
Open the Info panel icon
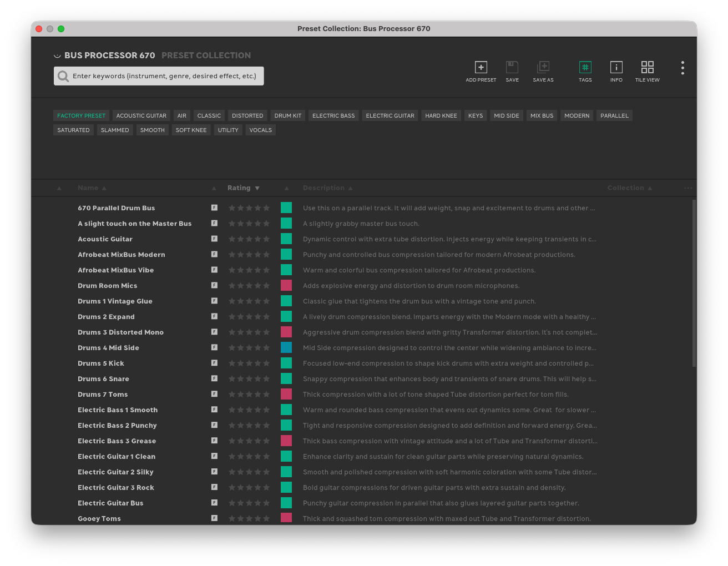tap(616, 67)
